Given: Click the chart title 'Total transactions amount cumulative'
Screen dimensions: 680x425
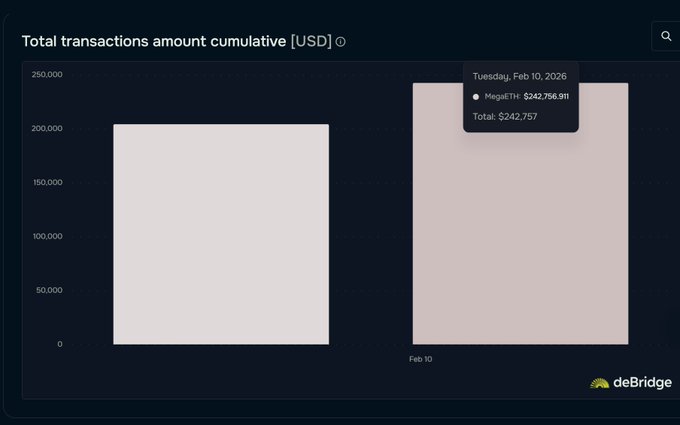Looking at the screenshot, I should 153,41.
